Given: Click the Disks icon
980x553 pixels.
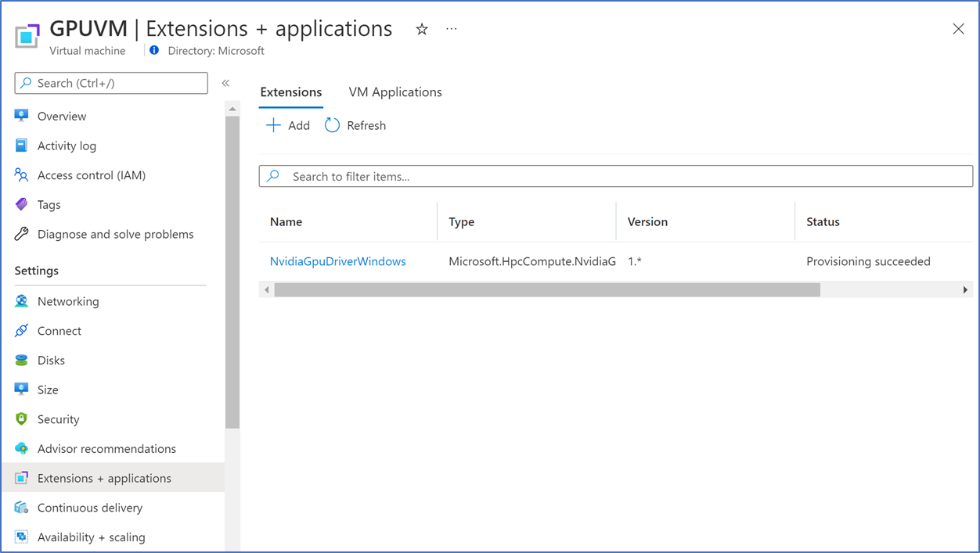Looking at the screenshot, I should point(22,361).
